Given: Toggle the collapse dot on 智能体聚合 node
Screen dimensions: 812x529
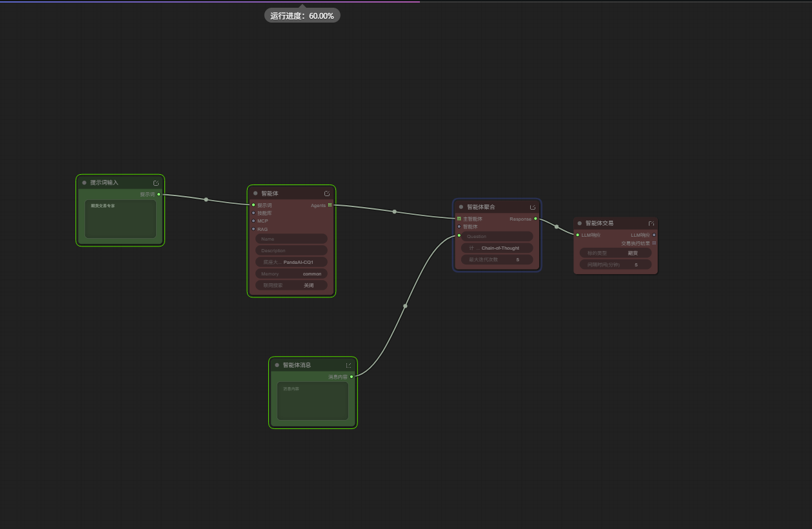Looking at the screenshot, I should (x=461, y=207).
